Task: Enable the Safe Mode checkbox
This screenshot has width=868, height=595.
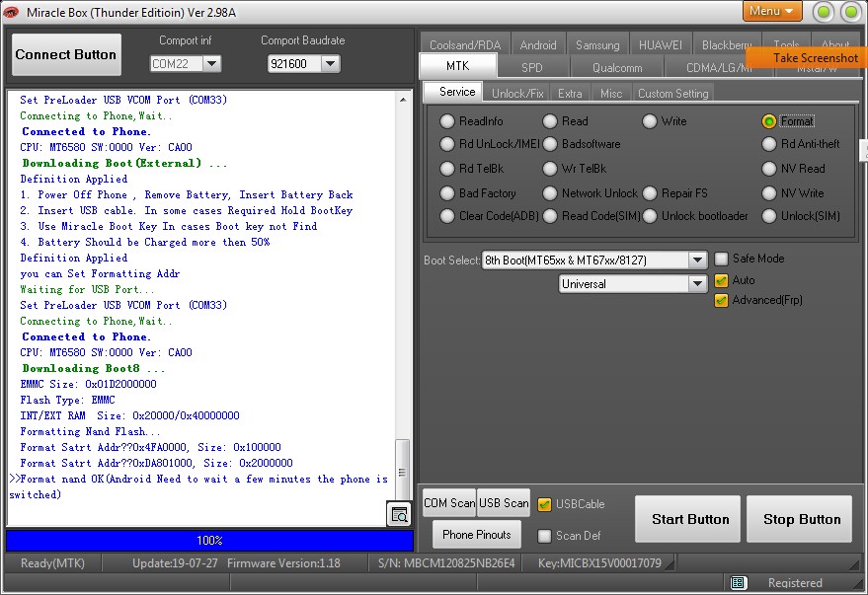Action: 721,259
